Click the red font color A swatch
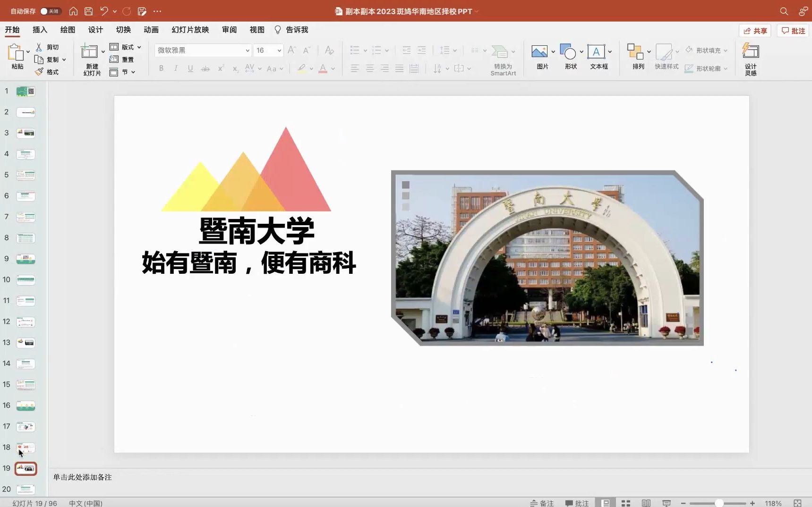Screen dimensions: 812x507 [323, 68]
